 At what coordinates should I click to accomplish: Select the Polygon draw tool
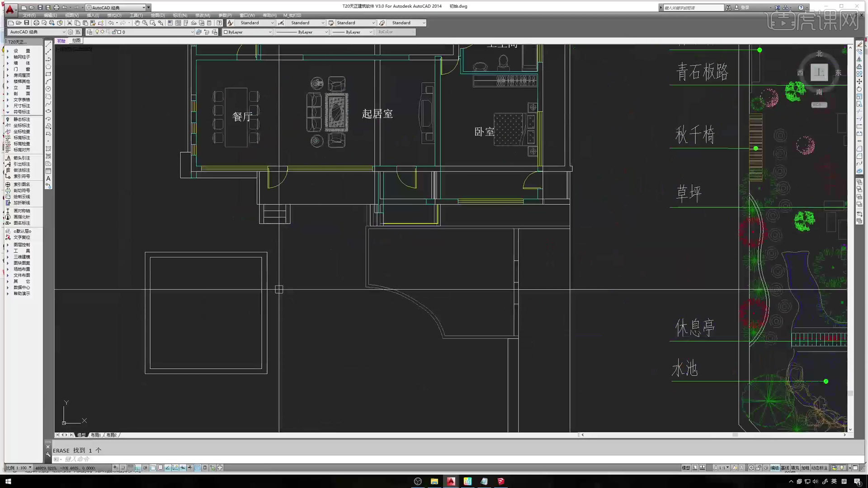(48, 67)
